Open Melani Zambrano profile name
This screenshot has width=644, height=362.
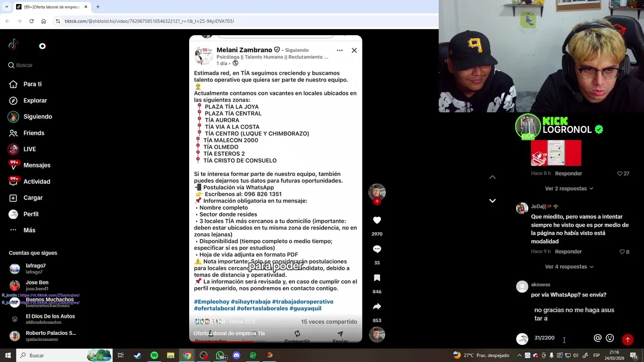click(244, 50)
